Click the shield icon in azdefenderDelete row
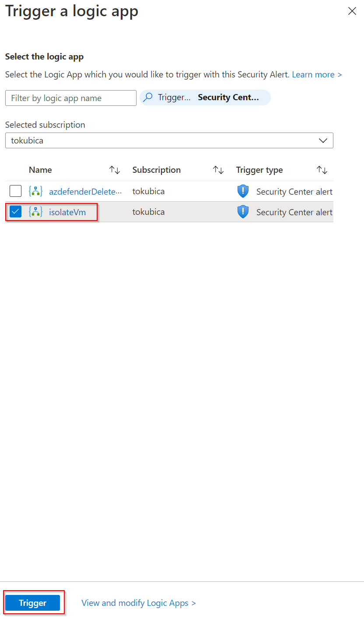The width and height of the screenshot is (364, 619). pos(243,191)
